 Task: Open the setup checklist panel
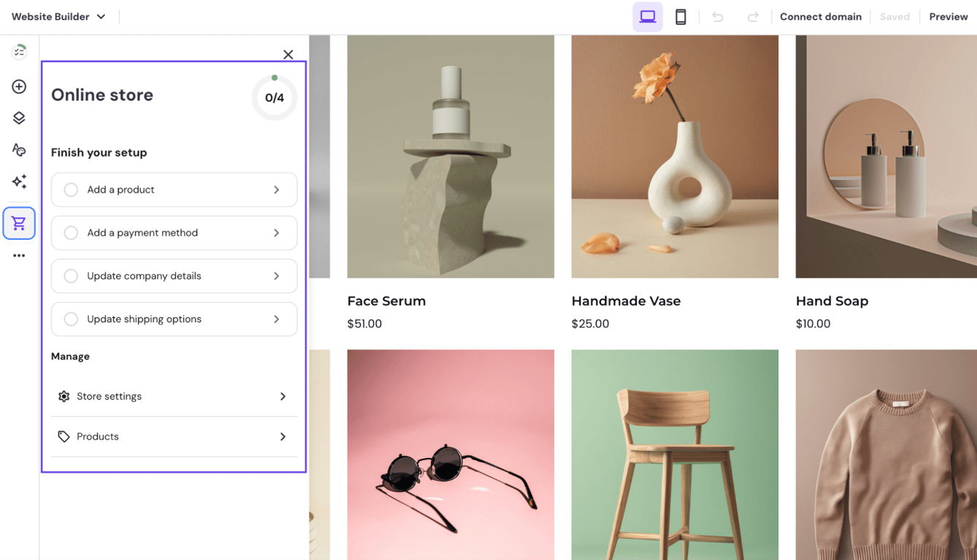18,51
